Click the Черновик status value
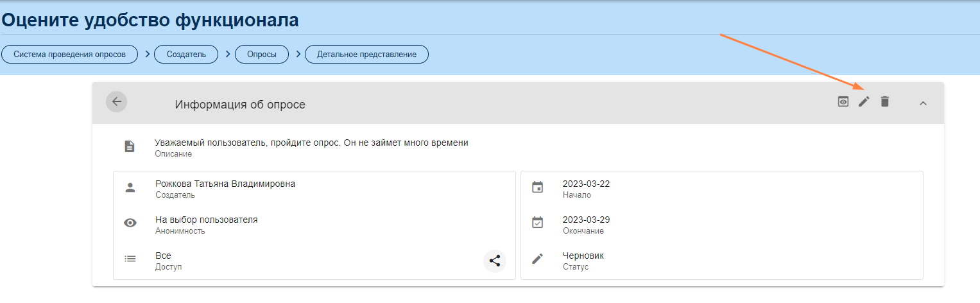980x303 pixels. (583, 255)
